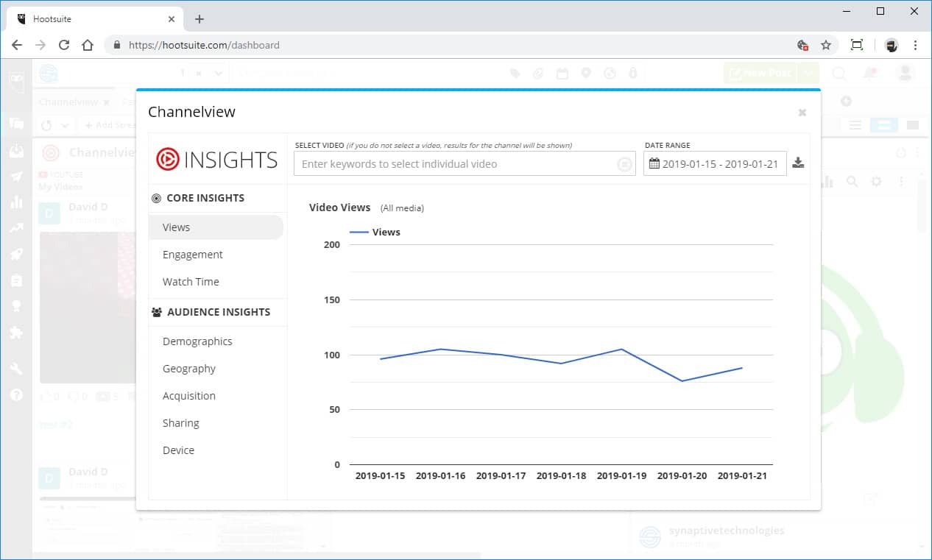The image size is (932, 560).
Task: Open Publisher paper-plane icon in Hootsuite sidebar
Action: [16, 177]
